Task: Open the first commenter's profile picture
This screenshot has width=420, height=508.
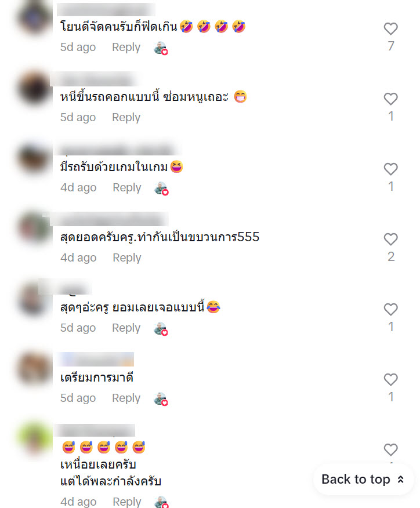Action: click(x=34, y=18)
